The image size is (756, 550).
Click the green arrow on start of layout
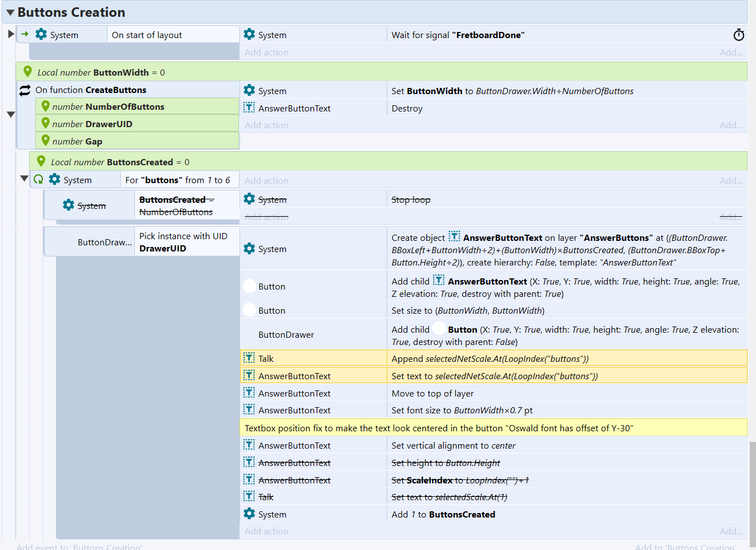[x=25, y=34]
